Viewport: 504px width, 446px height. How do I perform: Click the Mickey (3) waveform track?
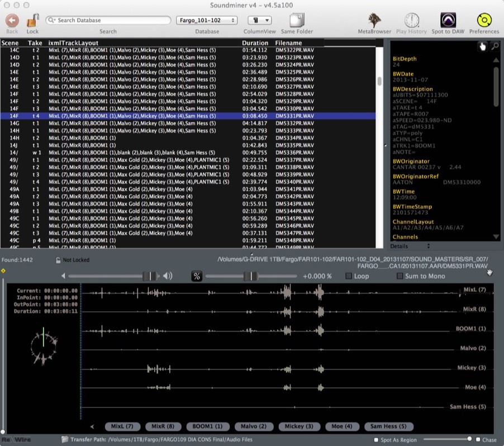(287, 369)
